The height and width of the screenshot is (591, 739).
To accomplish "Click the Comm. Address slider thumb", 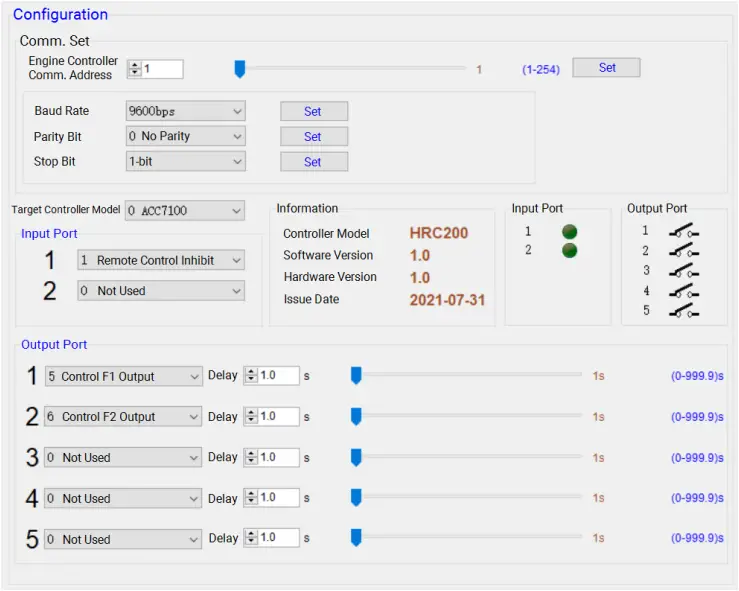I will [240, 69].
